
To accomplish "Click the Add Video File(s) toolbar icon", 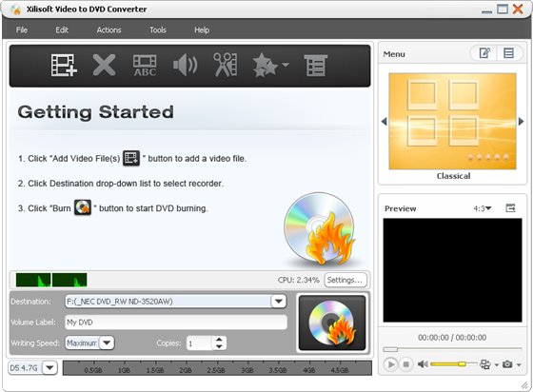I will tap(64, 65).
